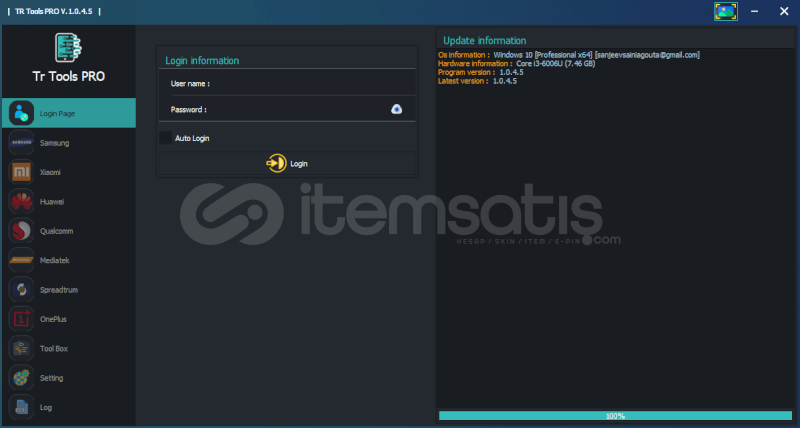Open the Samsung section label
Screen dimensions: 800x428
point(55,143)
